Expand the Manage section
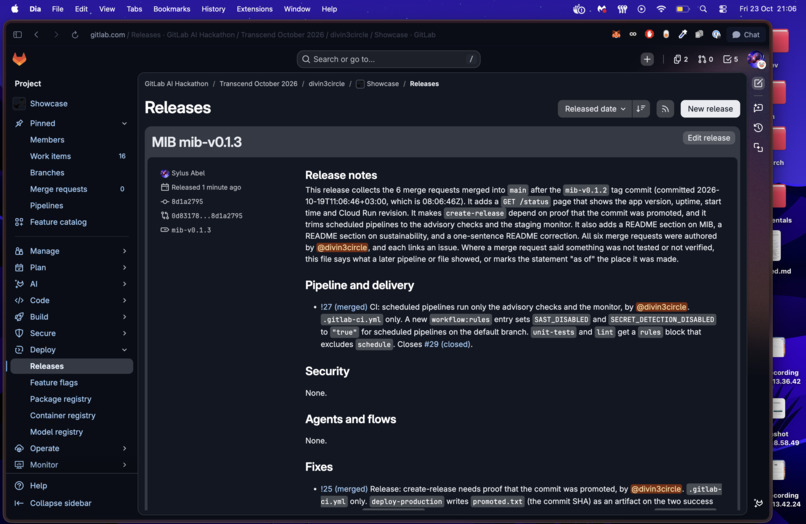The image size is (806, 524). click(x=124, y=251)
